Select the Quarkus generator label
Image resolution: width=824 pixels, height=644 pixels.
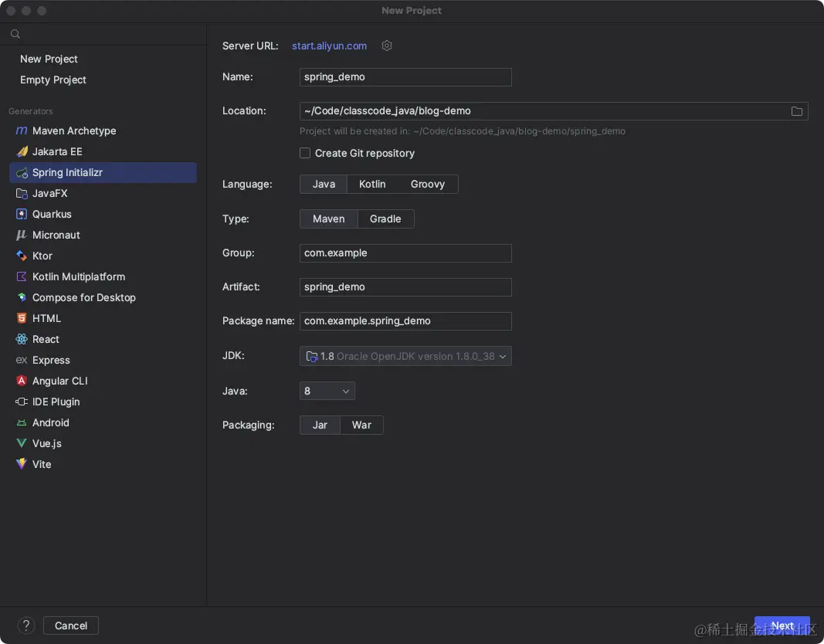(x=52, y=215)
